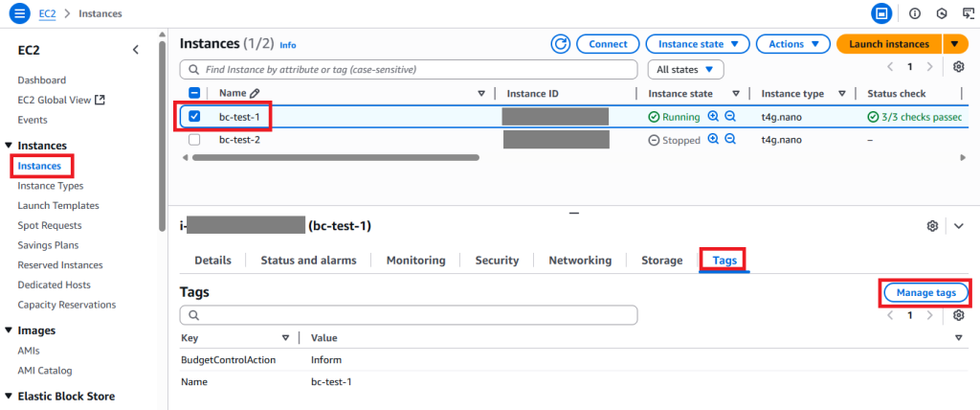Open detail panel settings gear
Screen dimensions: 980x410
(x=932, y=225)
